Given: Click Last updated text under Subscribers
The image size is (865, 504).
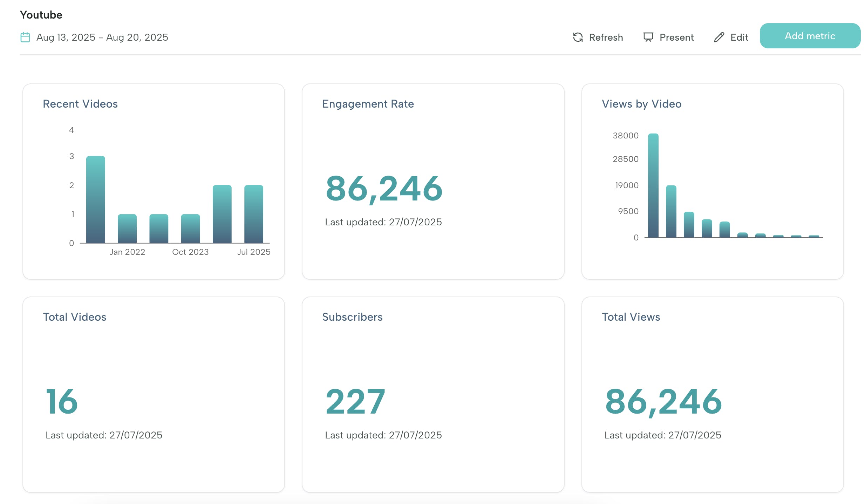Looking at the screenshot, I should tap(383, 435).
